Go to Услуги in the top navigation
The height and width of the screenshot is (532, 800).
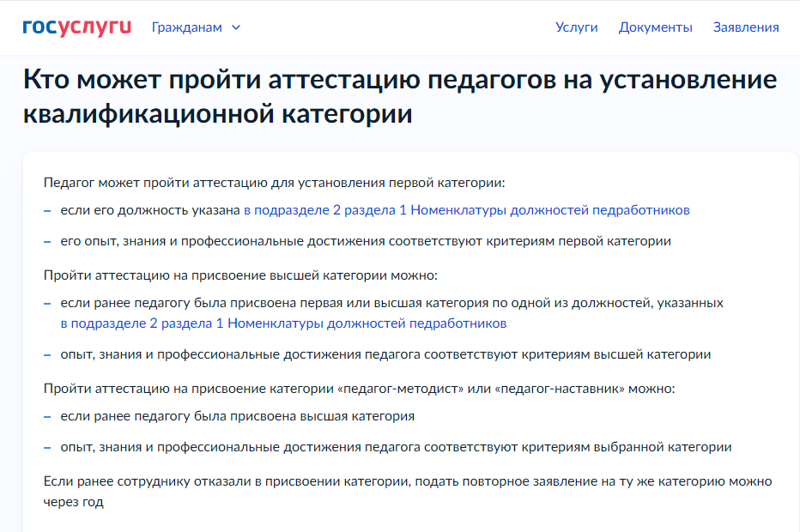click(x=577, y=27)
